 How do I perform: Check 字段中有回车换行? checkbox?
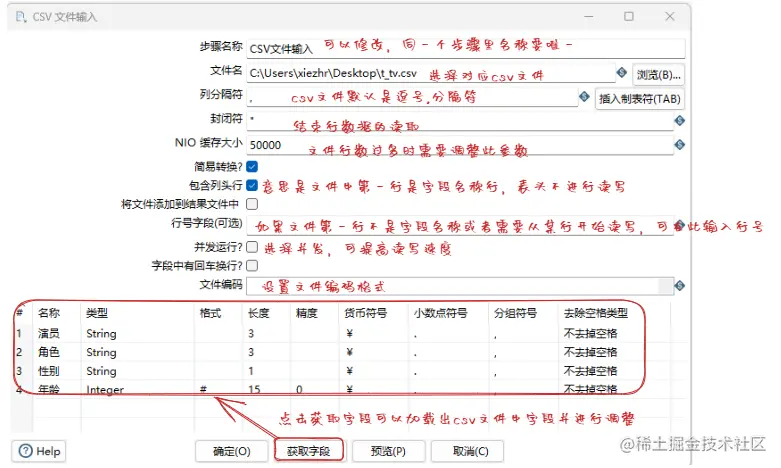click(252, 265)
